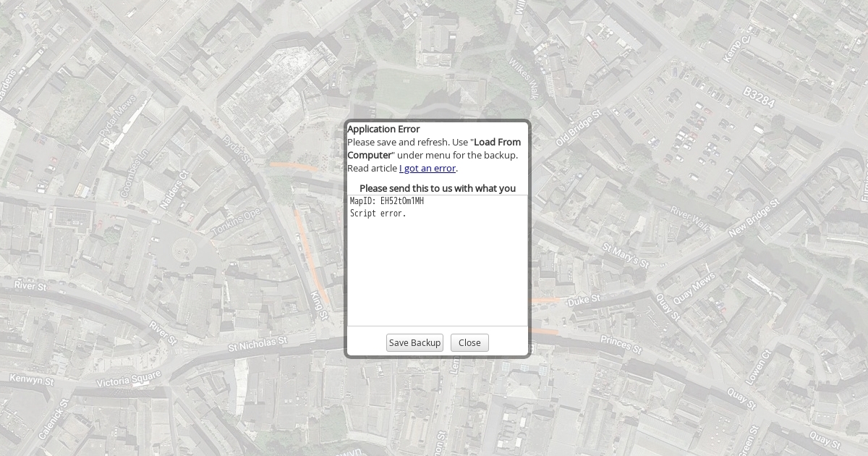Select the "Script error." text line
The width and height of the screenshot is (868, 456).
click(x=378, y=214)
